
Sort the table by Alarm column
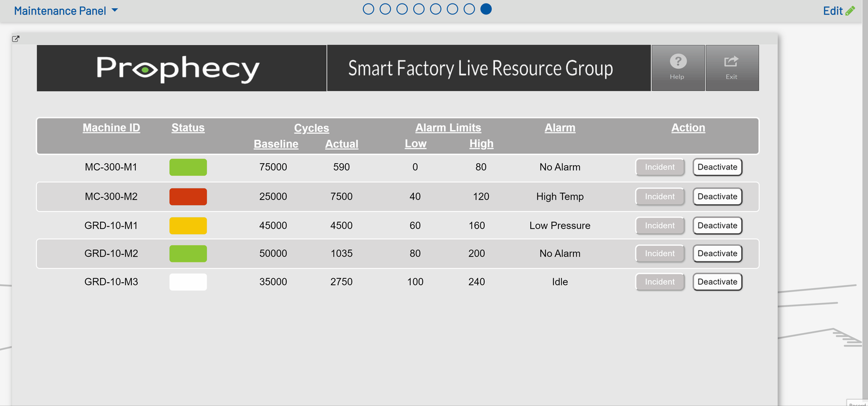pos(560,127)
